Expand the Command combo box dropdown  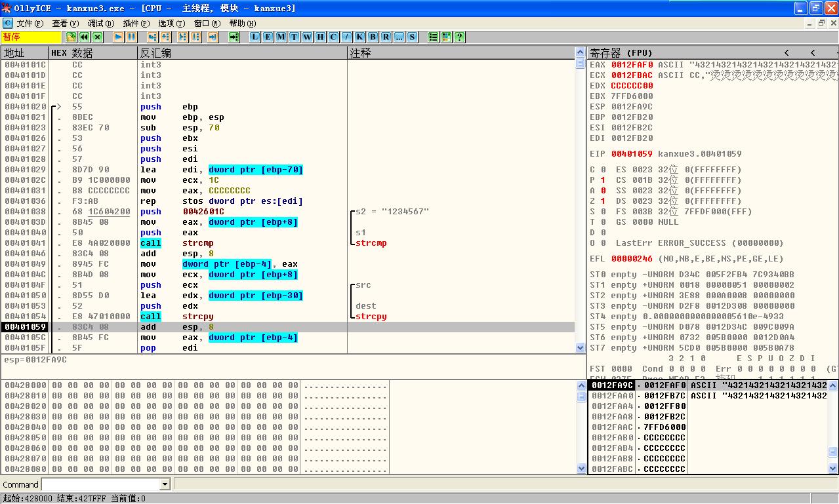[x=165, y=484]
